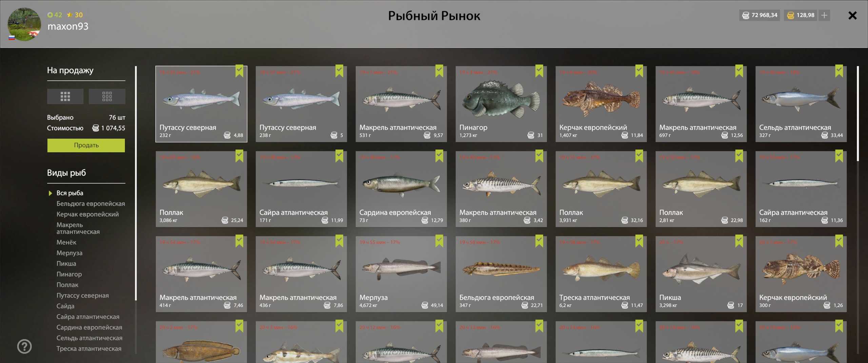Open the maxon93 profile avatar
Screen dimensions: 868x363
pyautogui.click(x=24, y=24)
